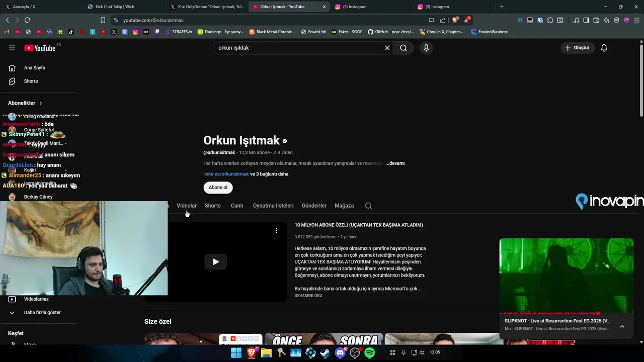Open Spotify from the taskbar
This screenshot has height=362, width=644.
pos(370,353)
